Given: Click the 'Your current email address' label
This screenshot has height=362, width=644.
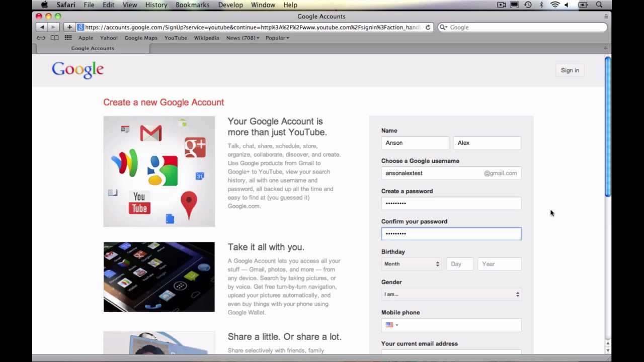Looking at the screenshot, I should 420,344.
